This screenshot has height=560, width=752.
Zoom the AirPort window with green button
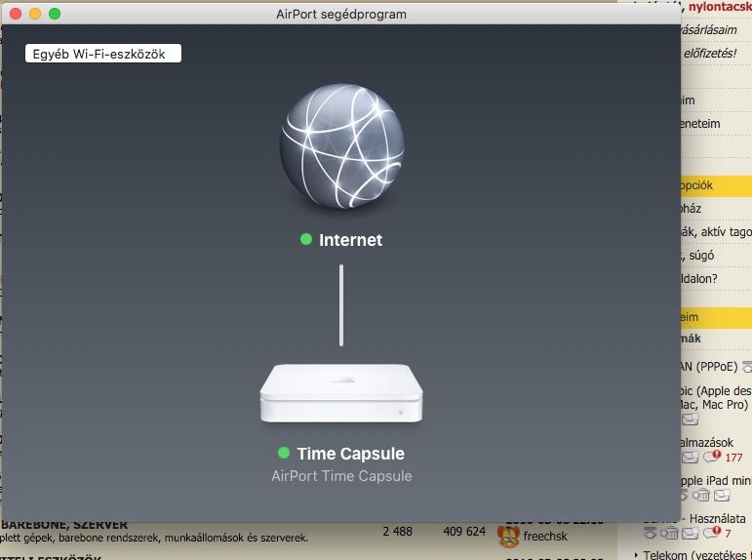point(55,14)
